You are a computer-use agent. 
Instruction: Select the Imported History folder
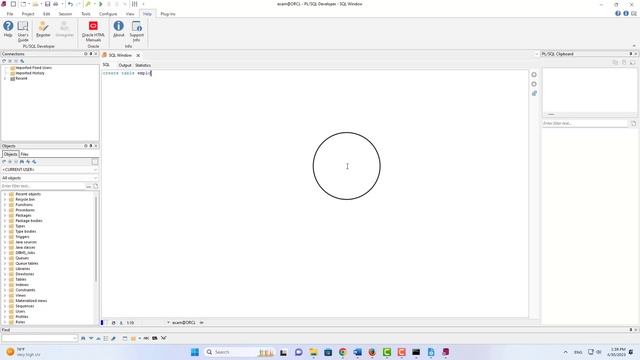(x=30, y=73)
